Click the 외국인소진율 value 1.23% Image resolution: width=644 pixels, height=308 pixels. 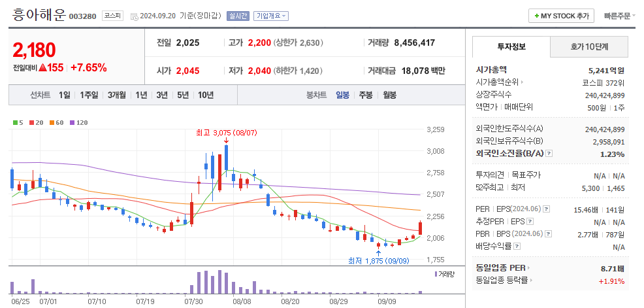(x=613, y=154)
